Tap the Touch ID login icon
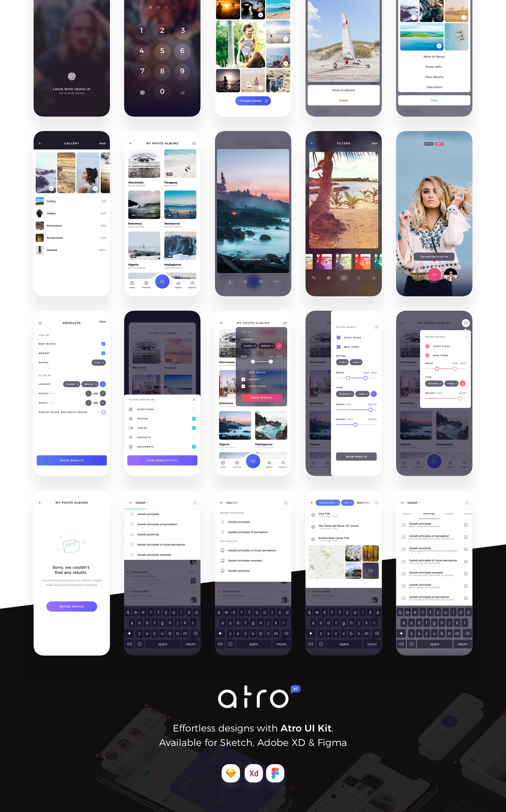 click(71, 76)
